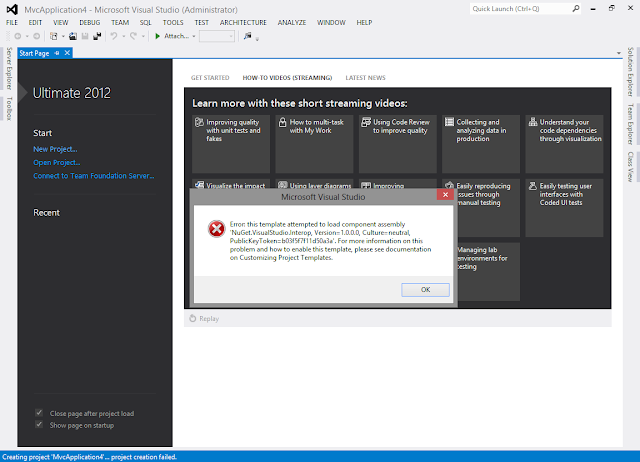Image resolution: width=640 pixels, height=462 pixels.
Task: Click OK in the error dialog
Action: pos(425,289)
